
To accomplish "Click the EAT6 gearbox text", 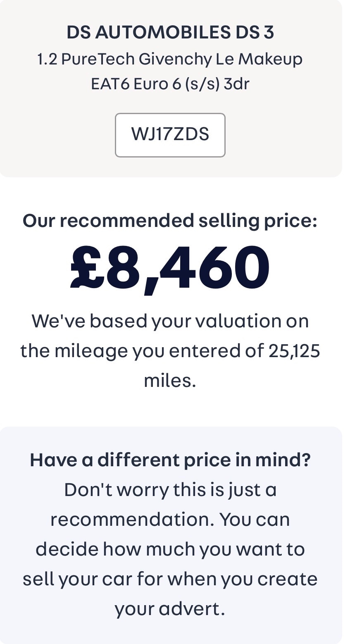I will point(110,84).
